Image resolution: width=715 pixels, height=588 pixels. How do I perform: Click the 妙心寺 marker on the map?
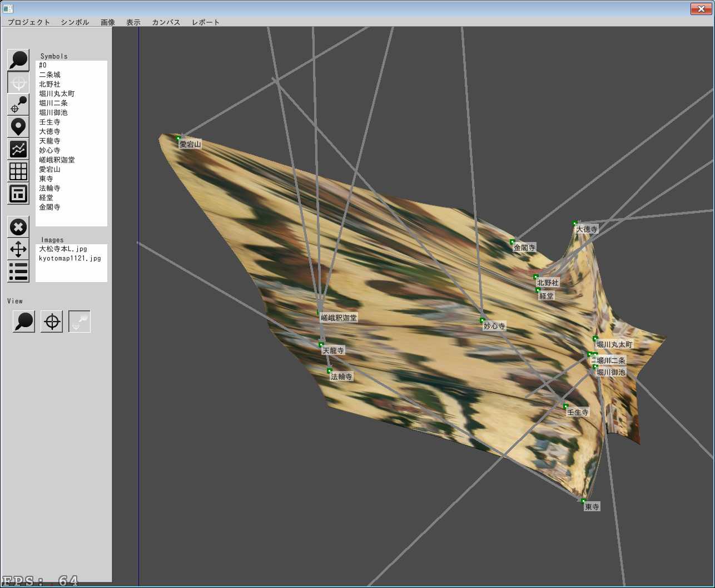[482, 320]
